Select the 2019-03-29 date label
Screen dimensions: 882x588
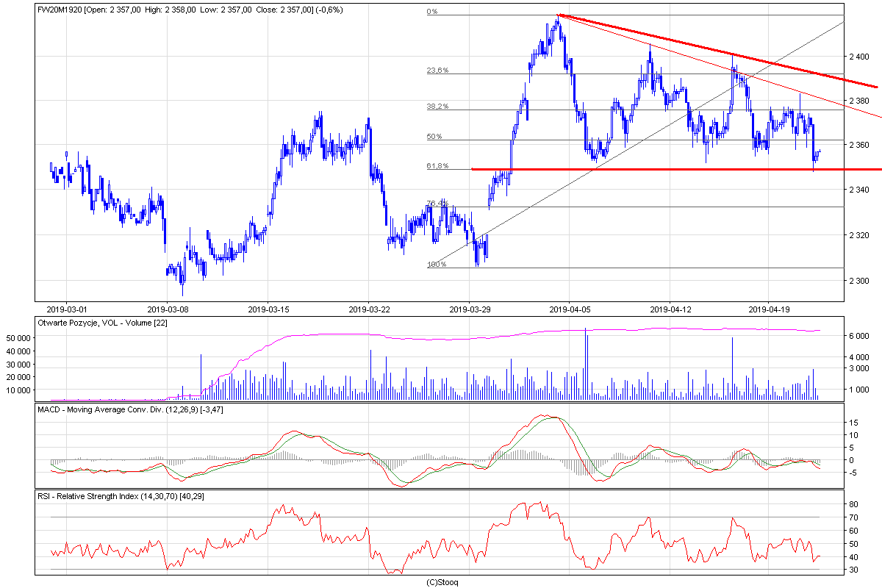pyautogui.click(x=470, y=309)
